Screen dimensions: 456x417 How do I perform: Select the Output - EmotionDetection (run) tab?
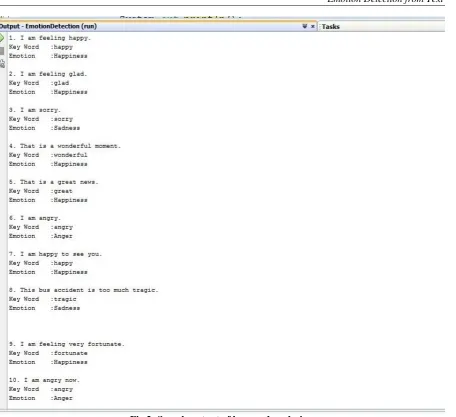point(48,26)
